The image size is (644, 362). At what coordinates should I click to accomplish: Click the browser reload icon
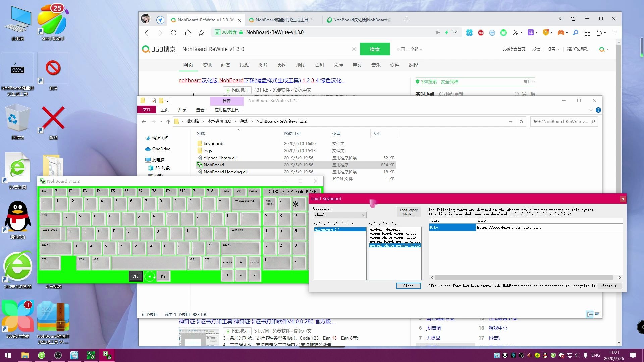(x=173, y=33)
